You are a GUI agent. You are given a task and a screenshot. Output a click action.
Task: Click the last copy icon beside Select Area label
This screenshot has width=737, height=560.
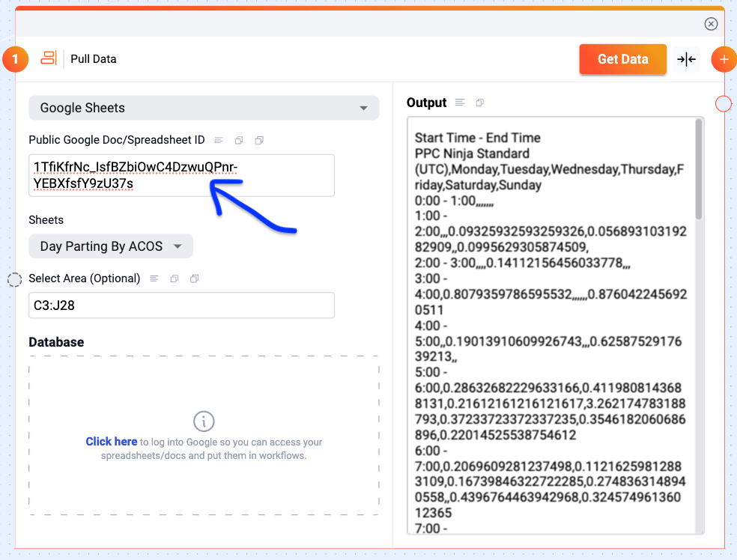[194, 279]
